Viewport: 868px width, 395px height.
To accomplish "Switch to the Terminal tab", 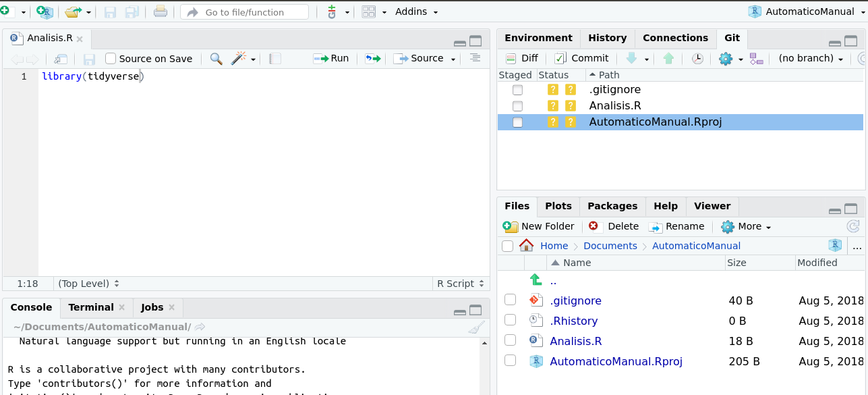I will 90,307.
